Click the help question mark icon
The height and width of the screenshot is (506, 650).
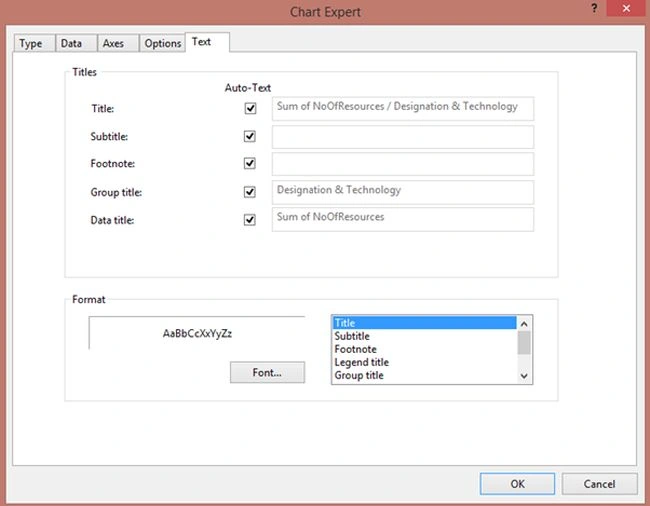[594, 8]
